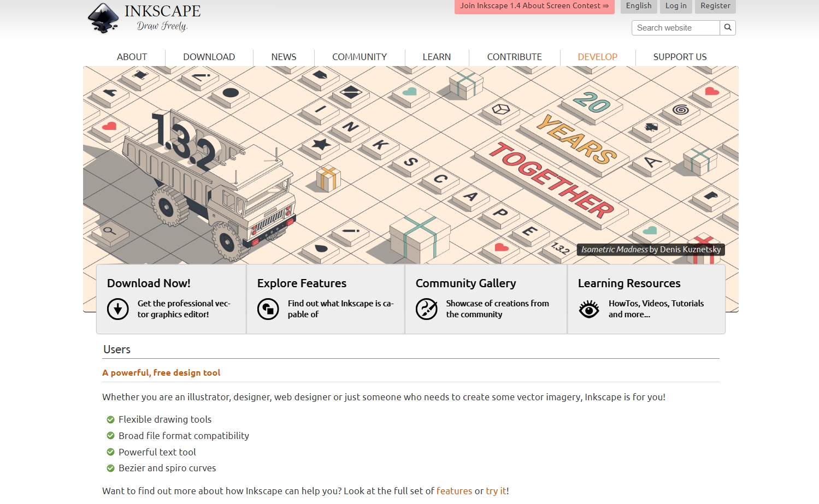Open the DEVELOP menu
Screen dimensions: 819x504
click(x=597, y=57)
